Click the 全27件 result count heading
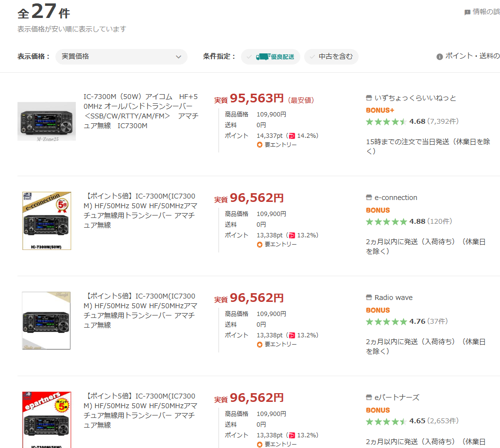This screenshot has height=448, width=500. [x=44, y=12]
